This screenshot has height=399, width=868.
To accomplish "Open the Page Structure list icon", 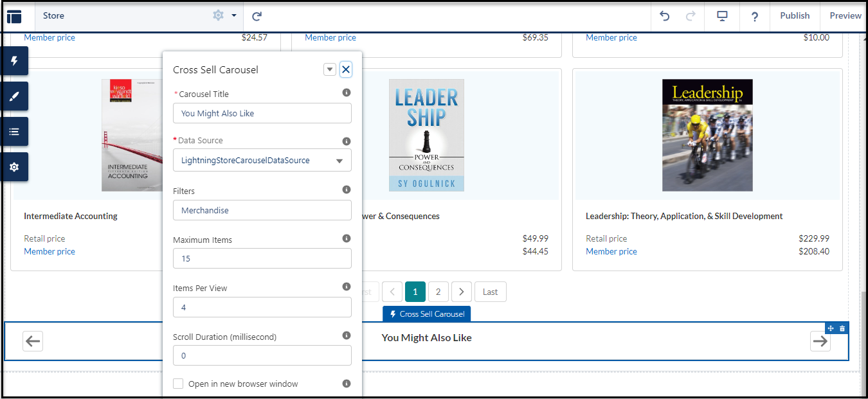I will (14, 132).
